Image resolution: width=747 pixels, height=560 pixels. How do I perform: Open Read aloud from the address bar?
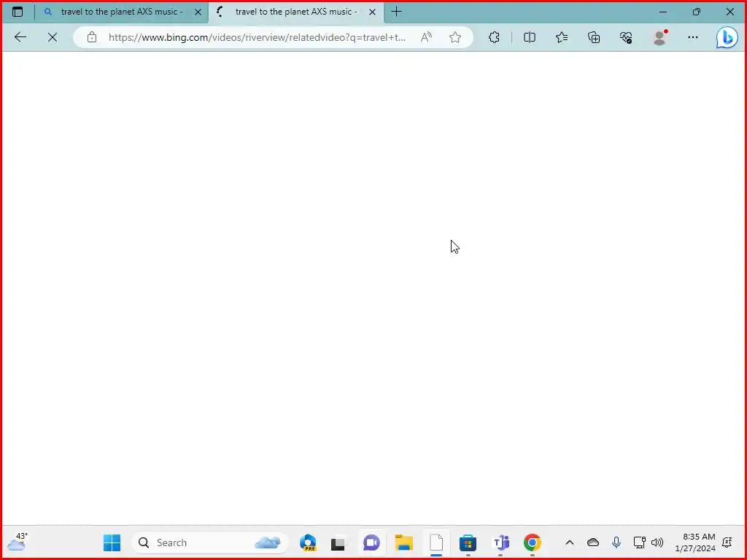pyautogui.click(x=426, y=37)
